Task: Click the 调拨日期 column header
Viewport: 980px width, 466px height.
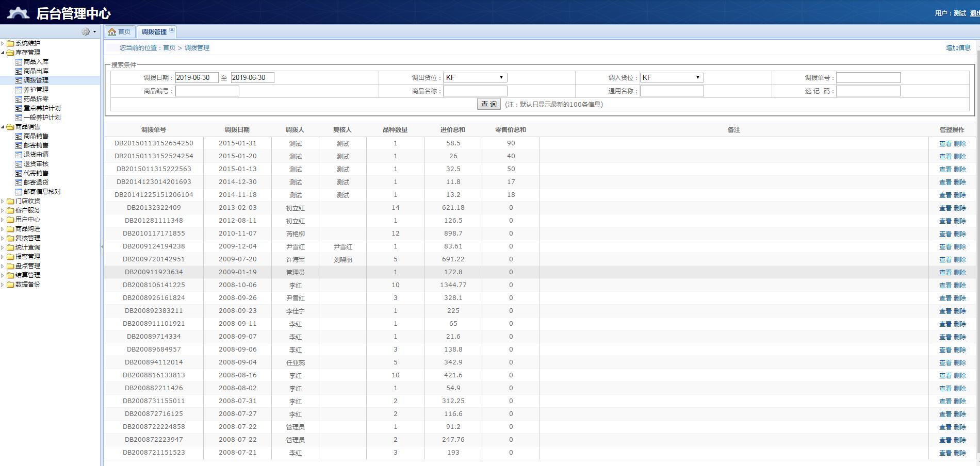Action: click(237, 130)
